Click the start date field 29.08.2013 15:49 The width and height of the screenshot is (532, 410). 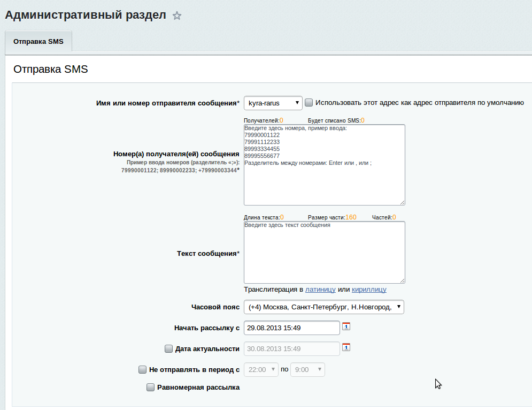click(x=291, y=328)
